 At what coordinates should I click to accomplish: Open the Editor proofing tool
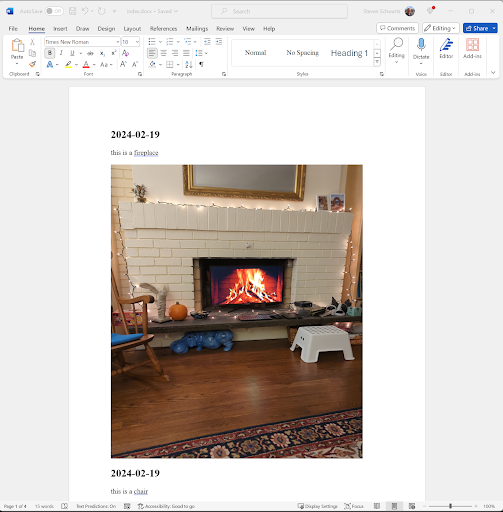pos(446,48)
